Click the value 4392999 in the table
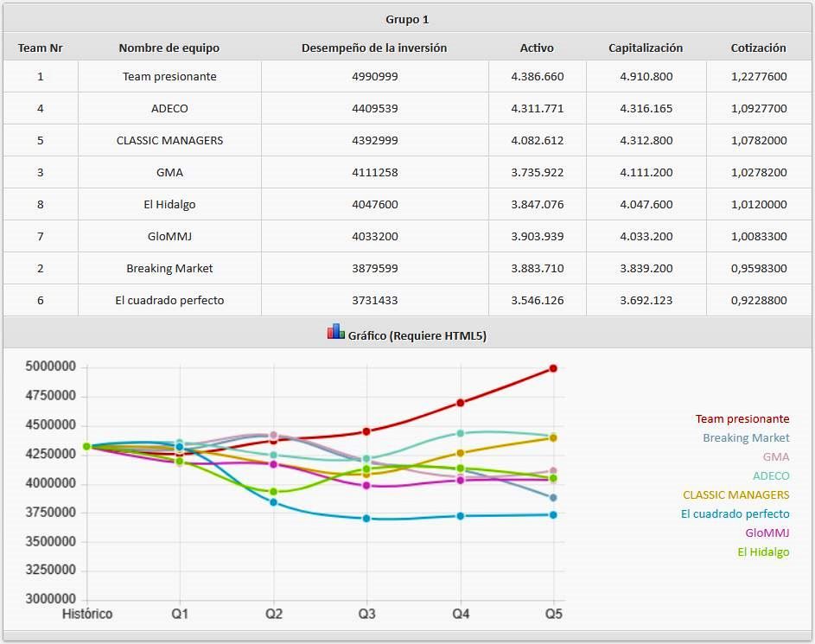Screen dimensions: 815x644 (375, 140)
